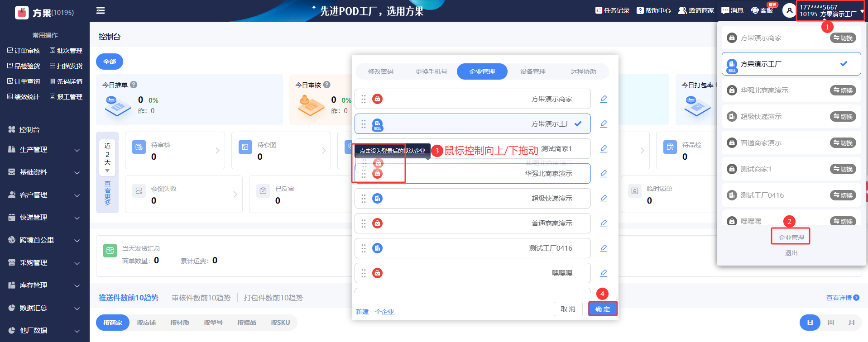The image size is (868, 342).
Task: Click edit pencil for 嘿嘿嘿 in dialog
Action: 604,273
